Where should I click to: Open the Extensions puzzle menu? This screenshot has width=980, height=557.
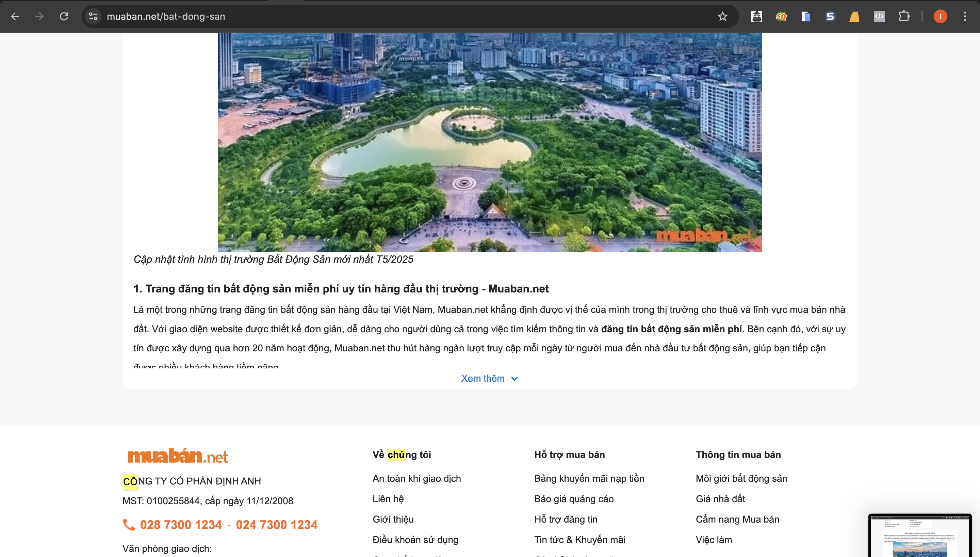pos(904,16)
